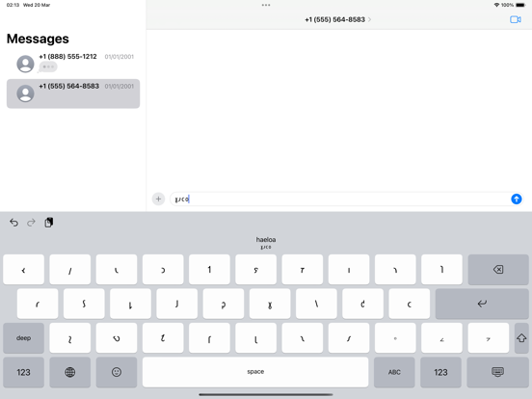Tap the Messages heading
The image size is (532, 399).
coord(38,39)
